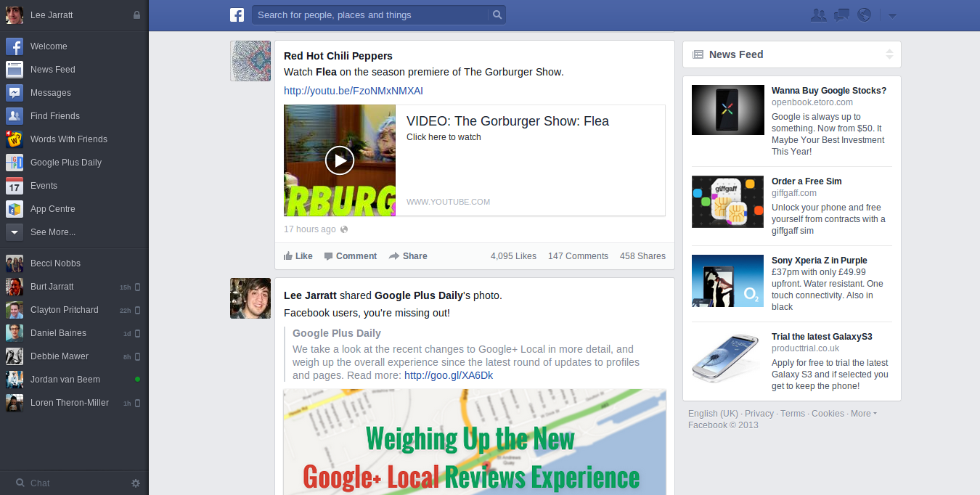Open messages icon in top bar
980x495 pixels.
(841, 15)
